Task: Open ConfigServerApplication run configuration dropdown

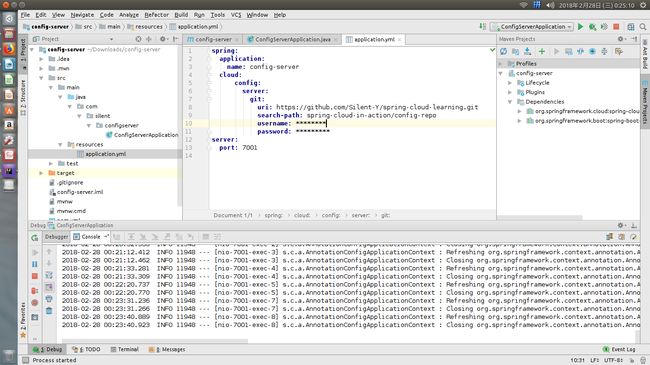Action: (532, 27)
